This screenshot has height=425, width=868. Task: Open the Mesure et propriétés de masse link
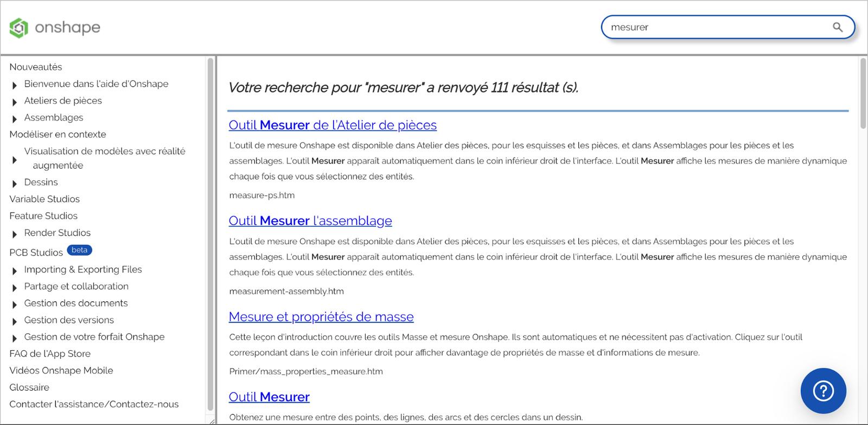[321, 317]
